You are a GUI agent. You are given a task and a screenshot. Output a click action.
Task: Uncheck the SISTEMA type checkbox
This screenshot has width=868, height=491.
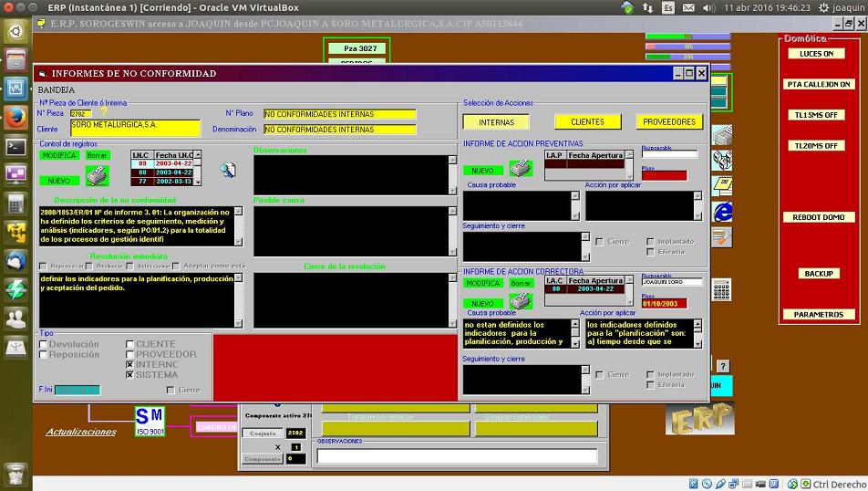click(x=129, y=375)
